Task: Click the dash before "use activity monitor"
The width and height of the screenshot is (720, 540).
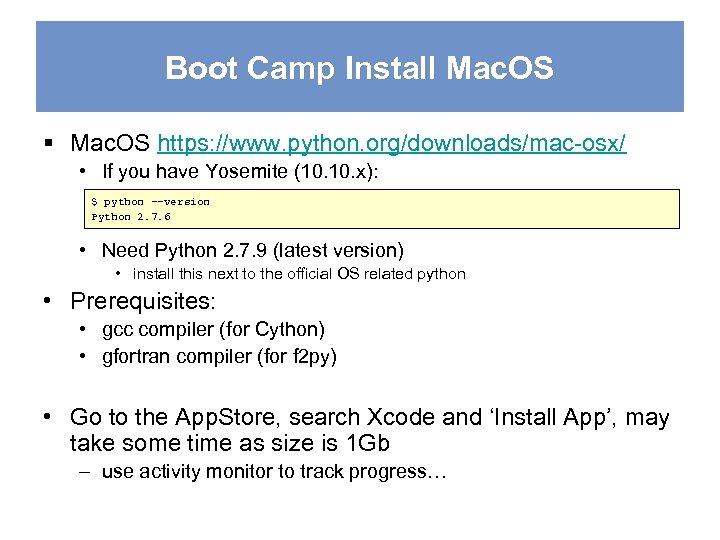Action: coord(84,472)
